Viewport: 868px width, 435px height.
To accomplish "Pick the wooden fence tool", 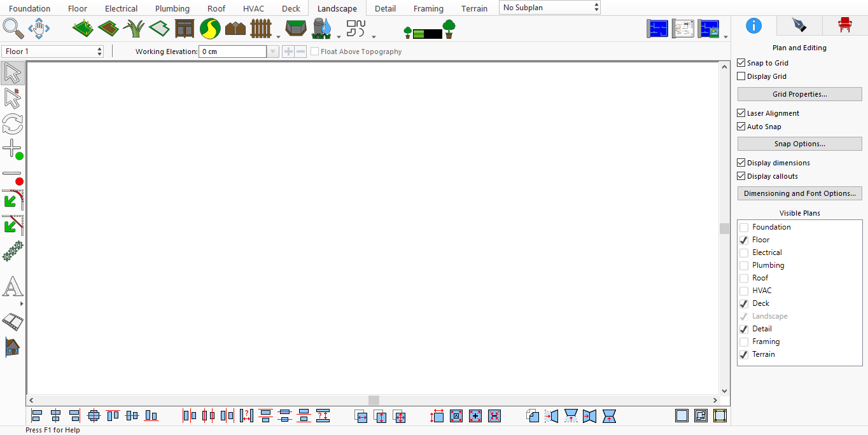I will 261,29.
